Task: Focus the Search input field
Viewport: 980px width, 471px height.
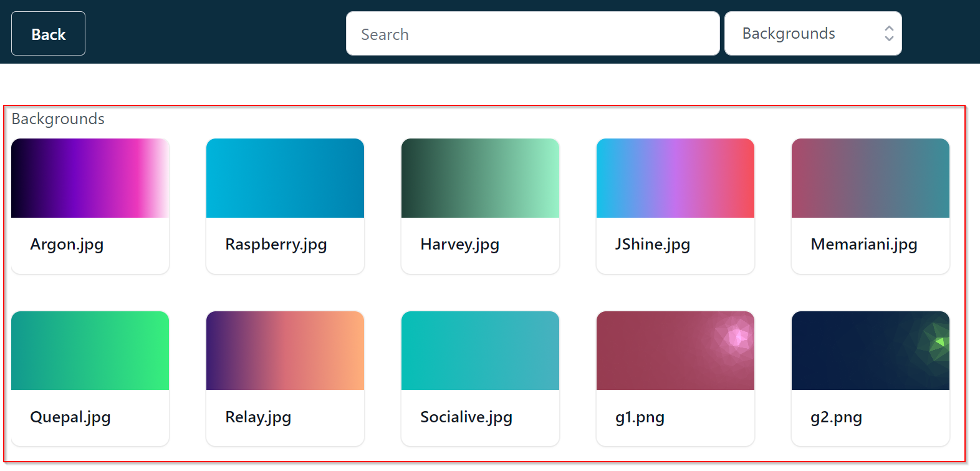Action: [532, 34]
